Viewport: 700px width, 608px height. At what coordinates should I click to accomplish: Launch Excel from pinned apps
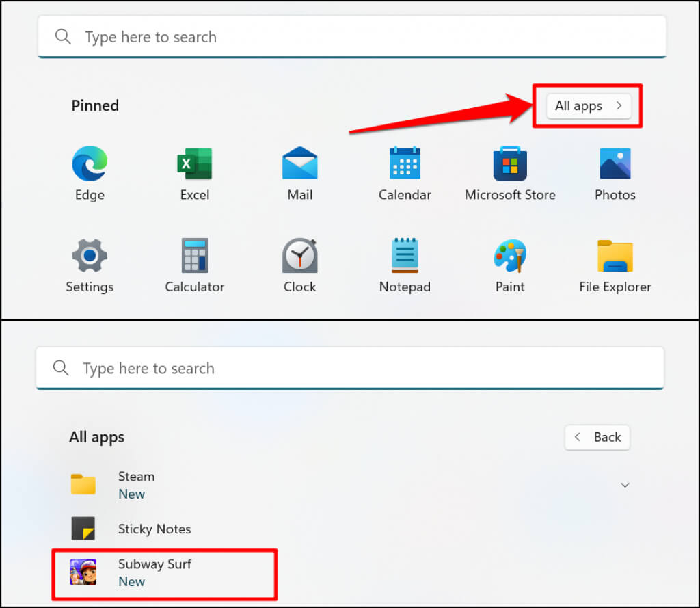pos(195,163)
